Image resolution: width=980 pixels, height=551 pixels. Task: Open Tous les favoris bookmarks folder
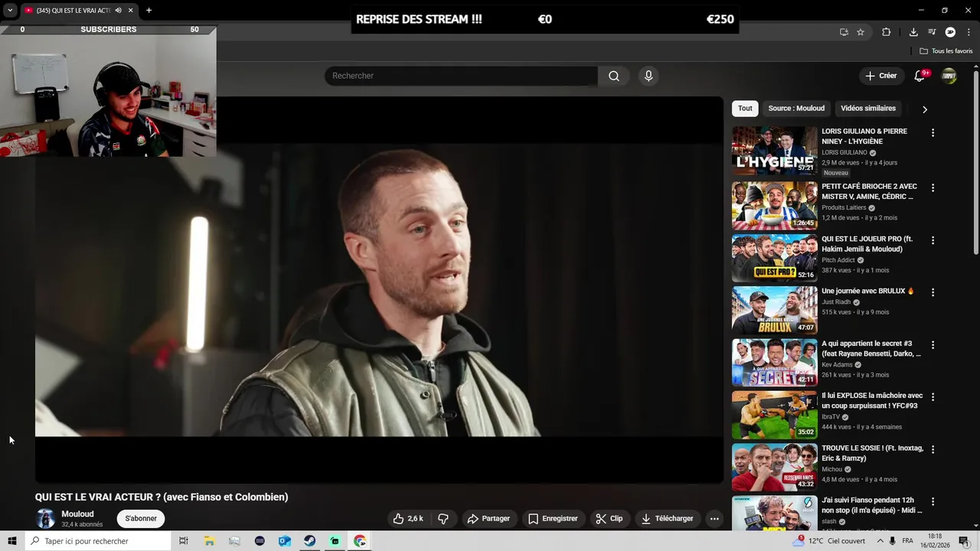946,51
